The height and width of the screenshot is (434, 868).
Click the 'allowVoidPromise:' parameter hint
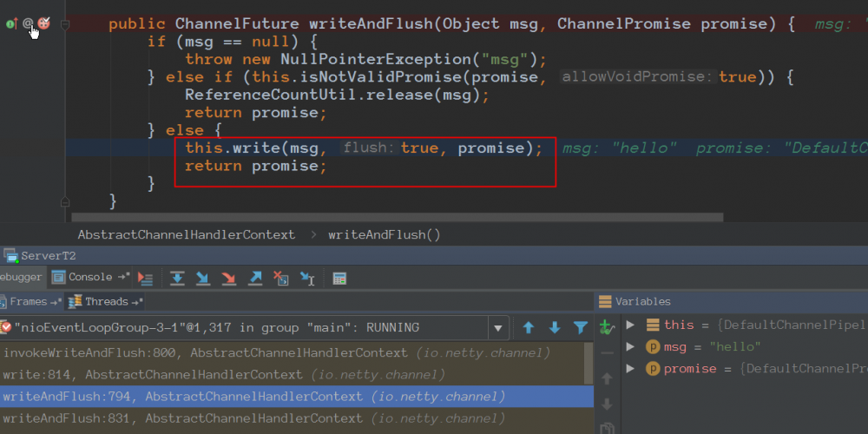pyautogui.click(x=638, y=77)
